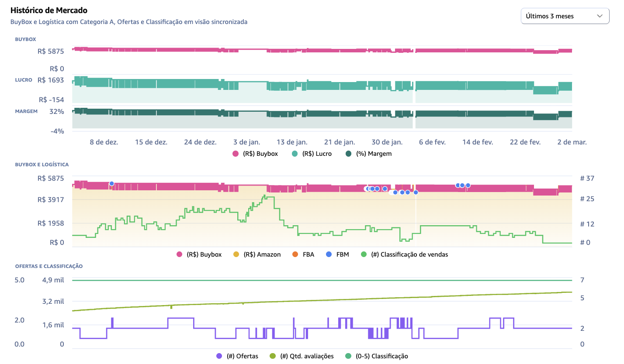Click the Histórico de Mercado heading

tap(49, 10)
